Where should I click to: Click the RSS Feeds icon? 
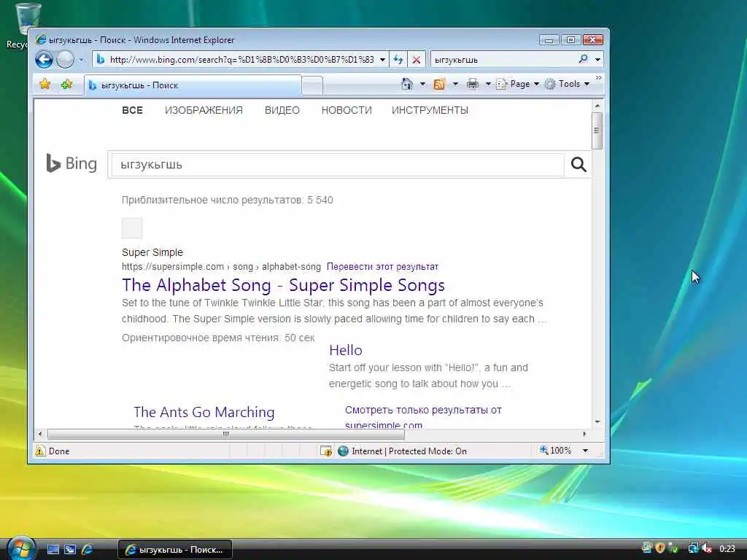click(439, 85)
